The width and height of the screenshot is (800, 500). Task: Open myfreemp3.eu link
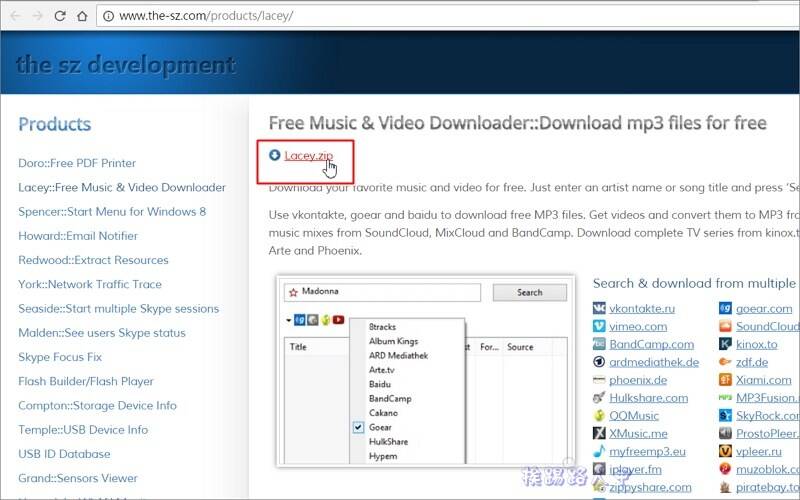point(647,452)
